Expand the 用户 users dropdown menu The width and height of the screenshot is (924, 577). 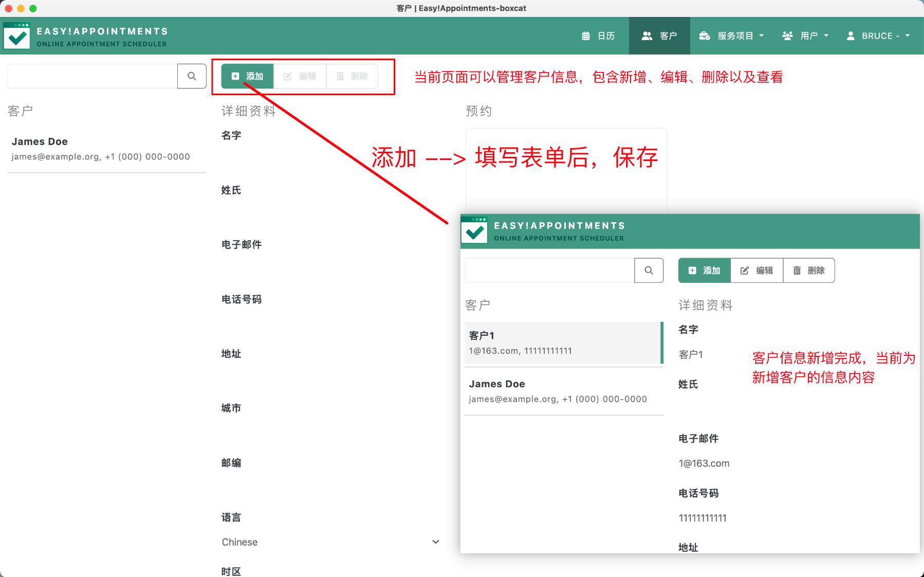[805, 36]
